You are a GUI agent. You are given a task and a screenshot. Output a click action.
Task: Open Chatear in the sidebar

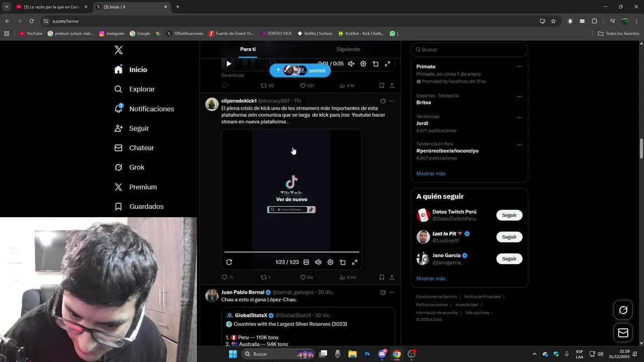[134, 148]
